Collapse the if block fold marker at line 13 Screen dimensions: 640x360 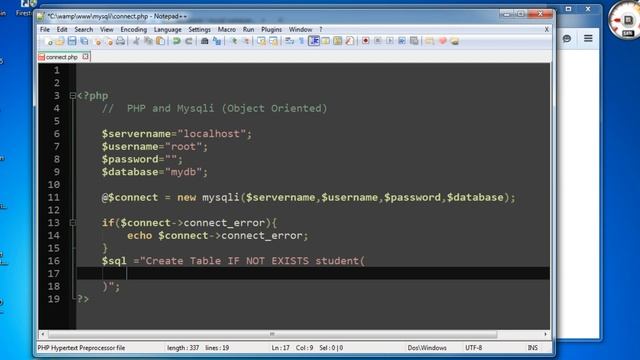click(x=72, y=222)
